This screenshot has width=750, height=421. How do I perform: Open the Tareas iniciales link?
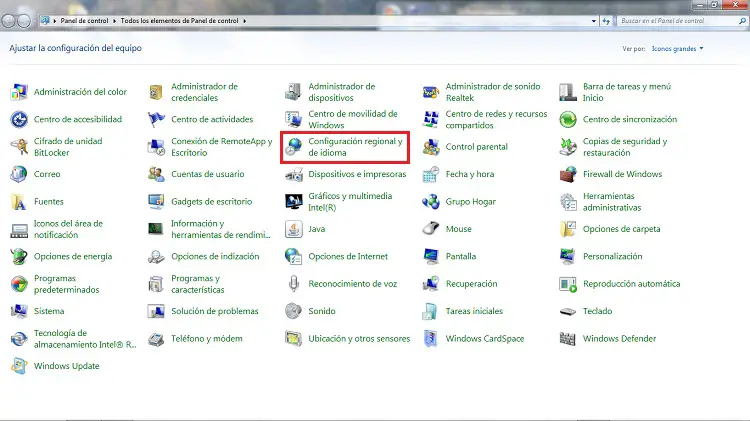tap(474, 311)
